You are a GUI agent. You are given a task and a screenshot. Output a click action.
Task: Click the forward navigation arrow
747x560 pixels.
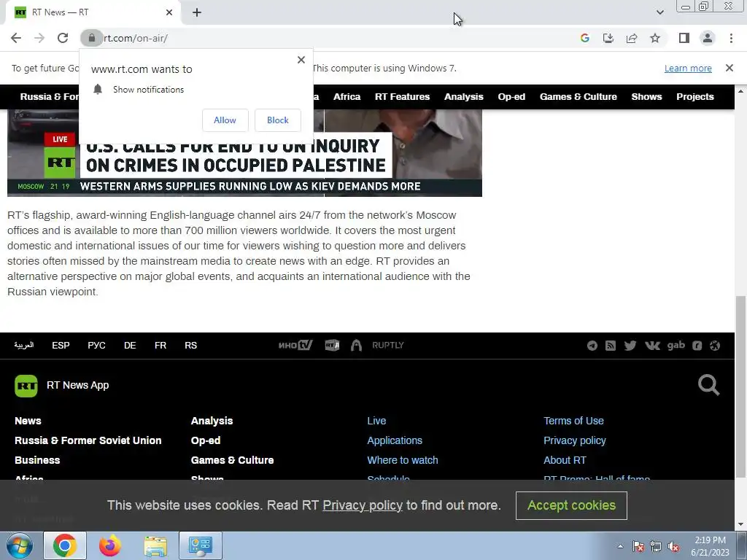click(39, 38)
